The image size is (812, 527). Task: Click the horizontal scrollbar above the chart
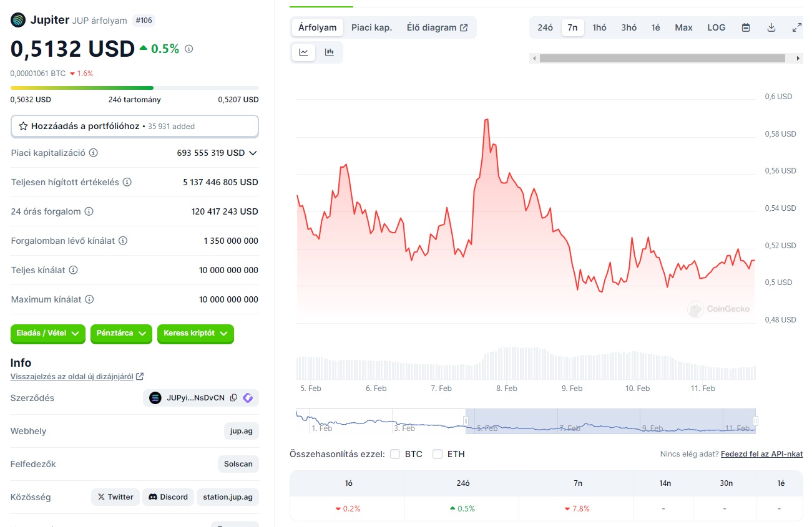click(662, 59)
